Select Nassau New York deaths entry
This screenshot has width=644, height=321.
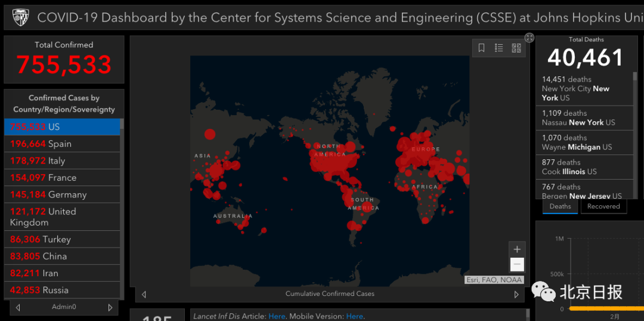pyautogui.click(x=584, y=118)
